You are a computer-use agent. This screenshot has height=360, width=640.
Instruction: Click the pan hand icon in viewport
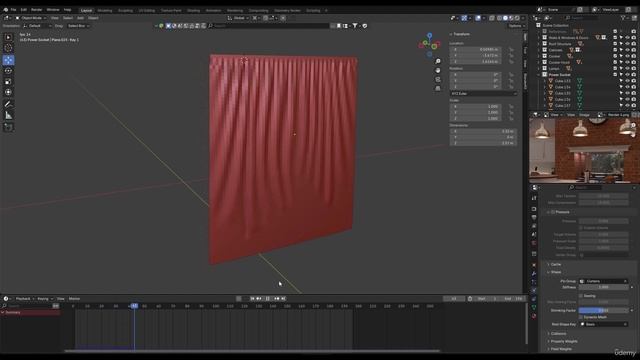click(x=438, y=70)
